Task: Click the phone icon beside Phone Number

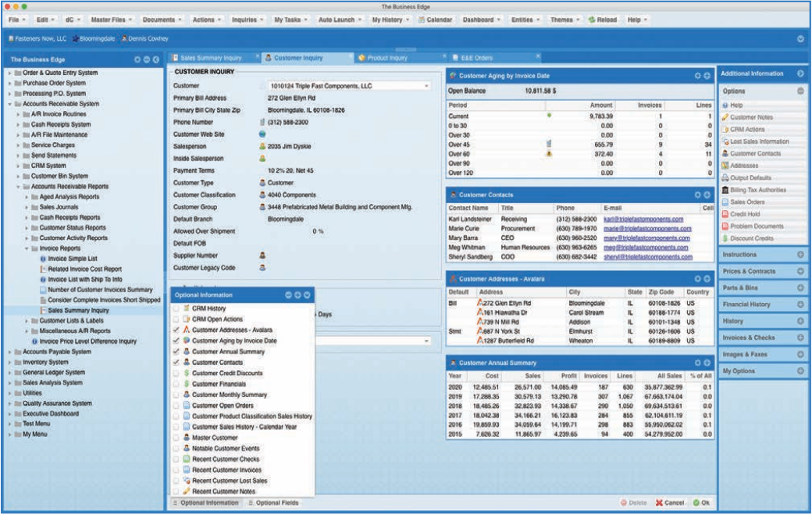Action: [262, 122]
